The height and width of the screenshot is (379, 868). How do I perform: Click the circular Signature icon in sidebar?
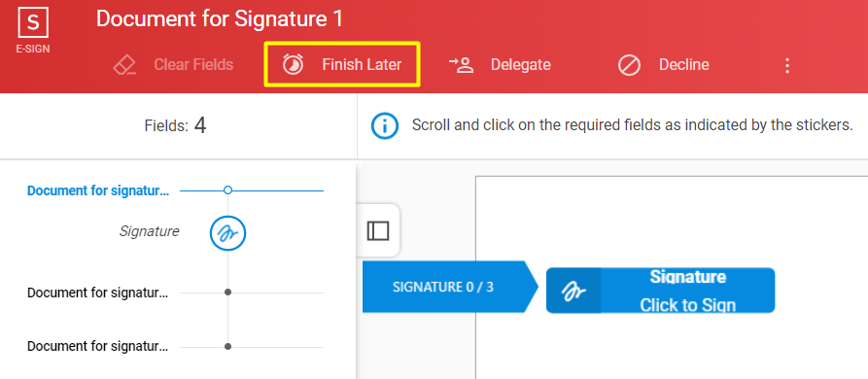tap(227, 233)
